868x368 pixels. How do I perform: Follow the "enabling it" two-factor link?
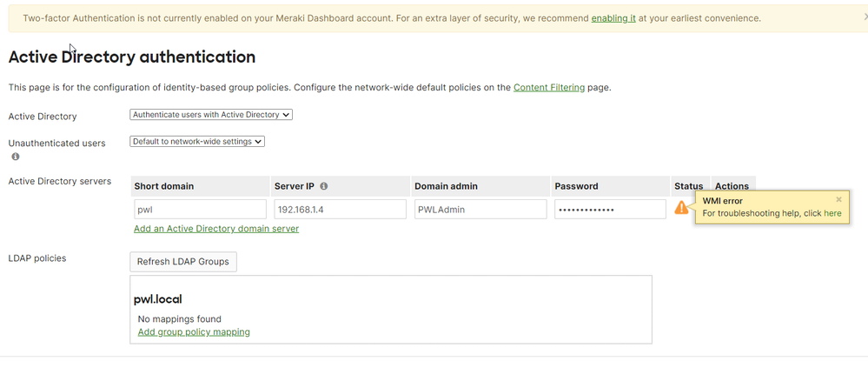(613, 18)
